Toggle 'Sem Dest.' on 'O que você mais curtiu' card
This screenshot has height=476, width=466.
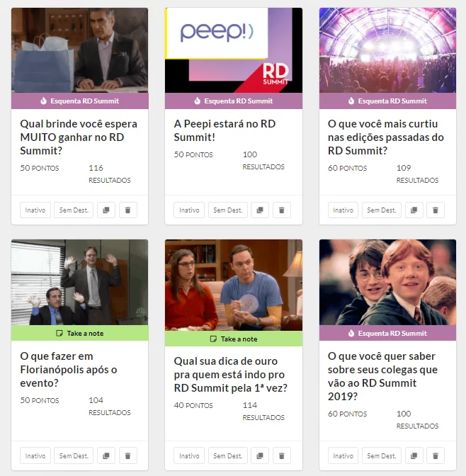click(382, 210)
